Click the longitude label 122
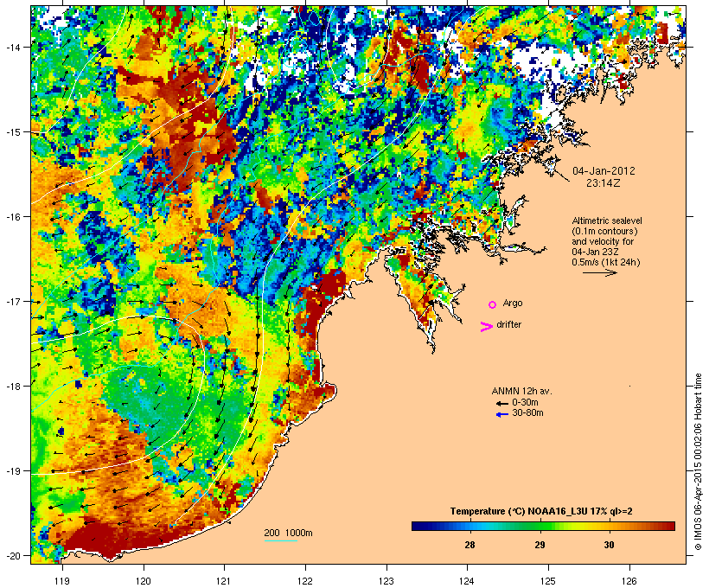The height and width of the screenshot is (588, 709). (305, 581)
